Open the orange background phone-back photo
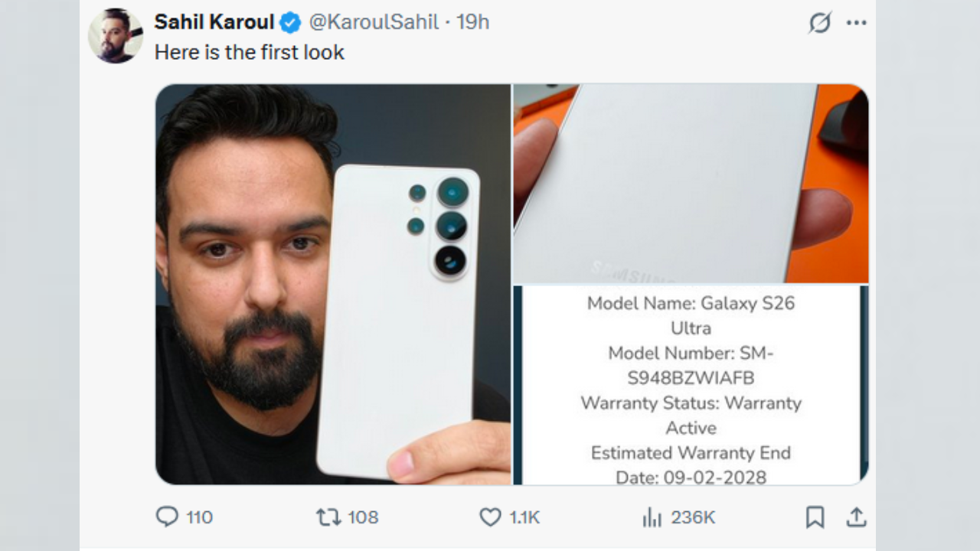The width and height of the screenshot is (980, 551). (x=689, y=182)
